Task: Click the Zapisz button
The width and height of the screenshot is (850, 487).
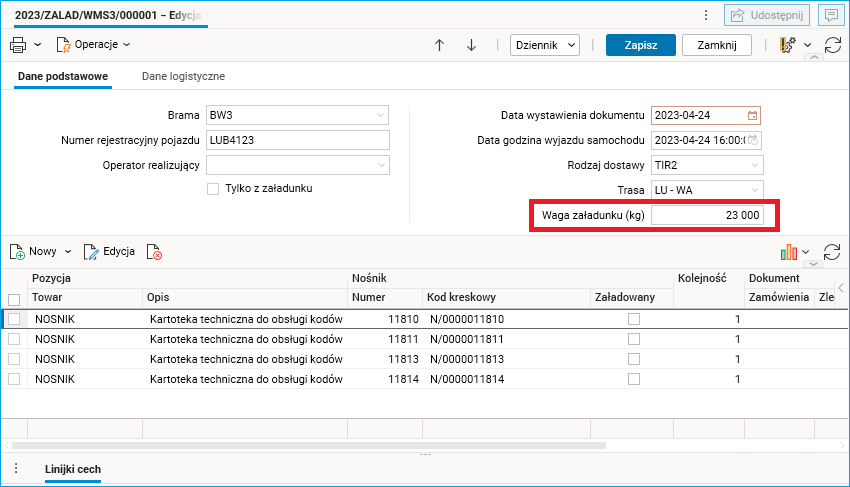Action: 640,45
